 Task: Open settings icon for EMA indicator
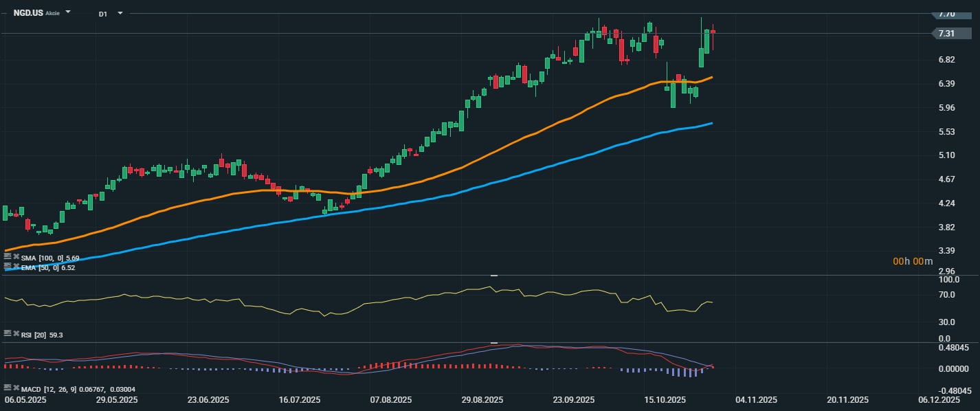[x=8, y=265]
